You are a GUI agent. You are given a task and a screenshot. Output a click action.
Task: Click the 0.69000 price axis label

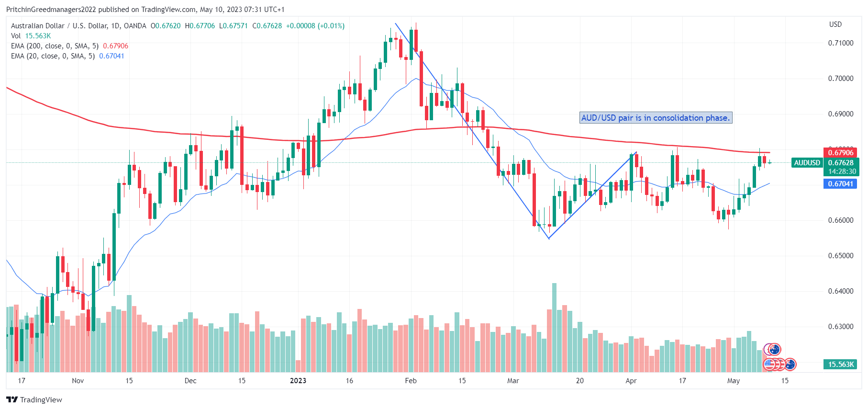pyautogui.click(x=841, y=114)
